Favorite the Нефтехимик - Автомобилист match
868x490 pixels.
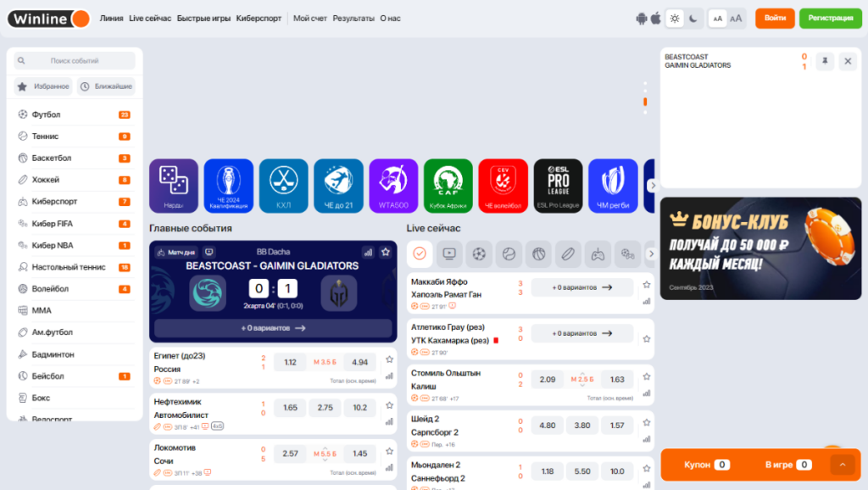(x=390, y=405)
